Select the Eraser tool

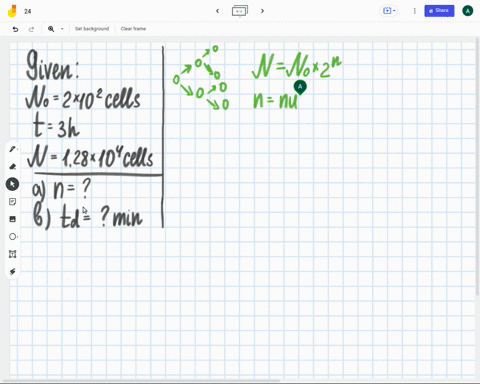coord(13,166)
